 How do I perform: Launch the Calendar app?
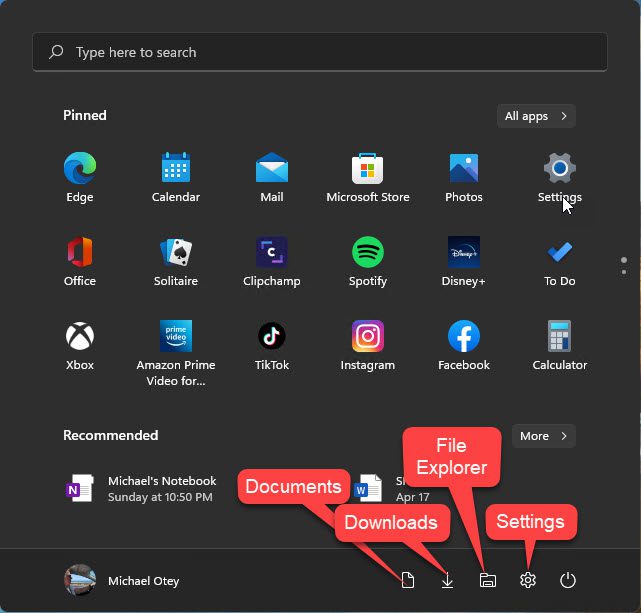pyautogui.click(x=176, y=177)
